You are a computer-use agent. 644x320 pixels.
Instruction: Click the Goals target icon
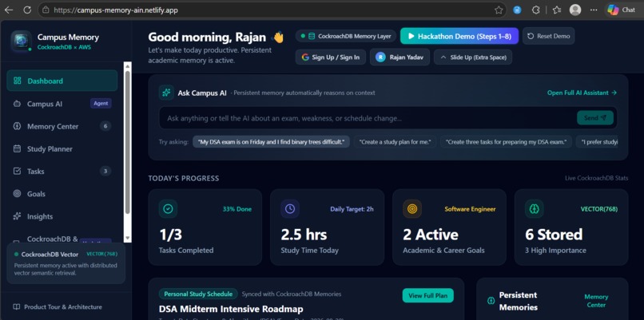pyautogui.click(x=18, y=194)
